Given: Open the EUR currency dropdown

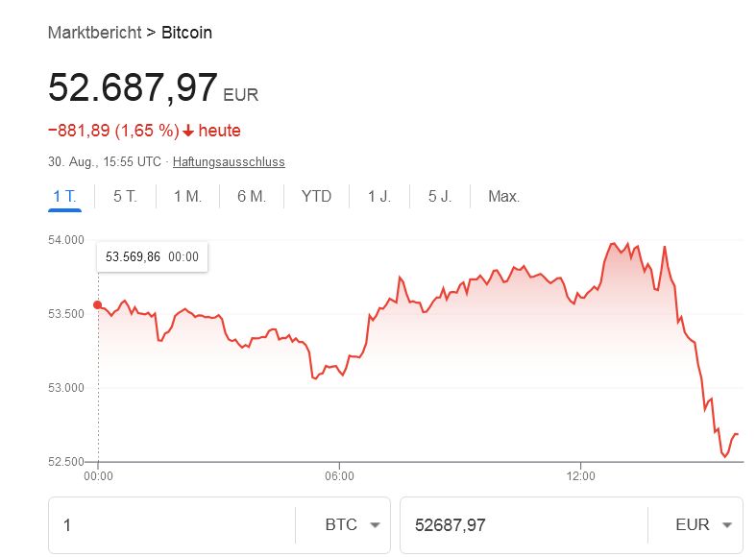Looking at the screenshot, I should (x=704, y=525).
